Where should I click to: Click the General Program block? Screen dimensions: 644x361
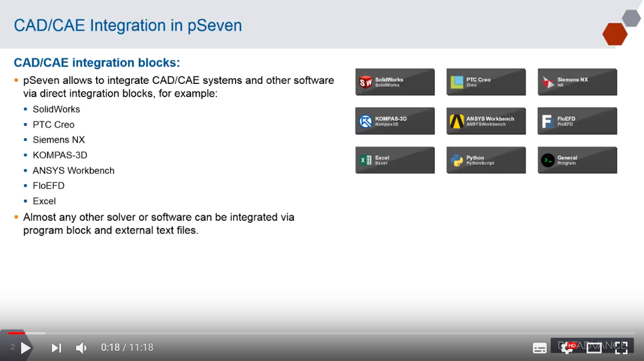(577, 161)
